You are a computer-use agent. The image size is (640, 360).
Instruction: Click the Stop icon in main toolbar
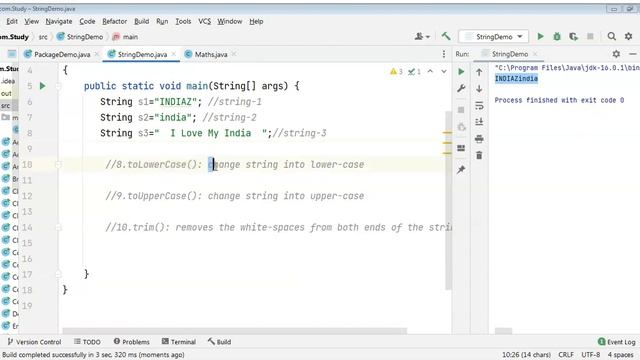590,37
